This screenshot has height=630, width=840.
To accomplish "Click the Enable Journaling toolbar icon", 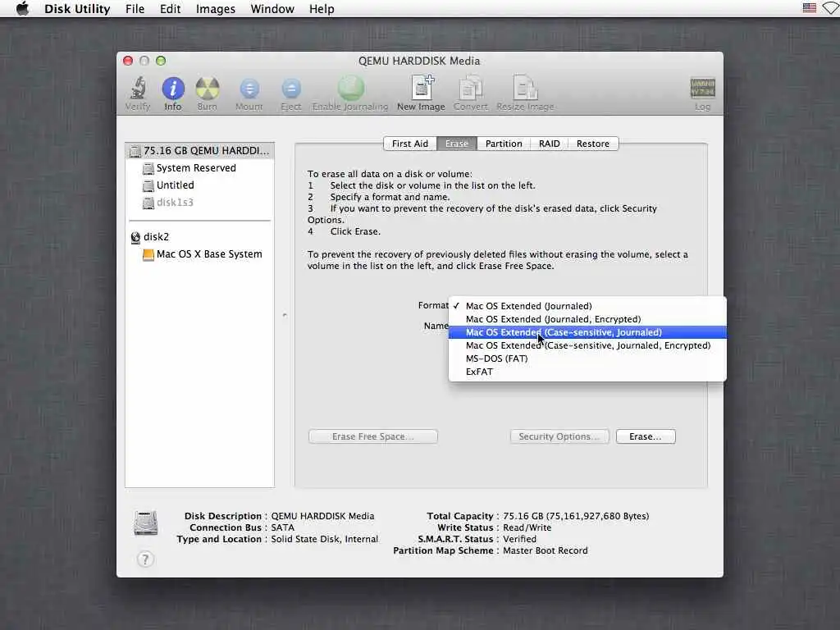I will point(351,89).
